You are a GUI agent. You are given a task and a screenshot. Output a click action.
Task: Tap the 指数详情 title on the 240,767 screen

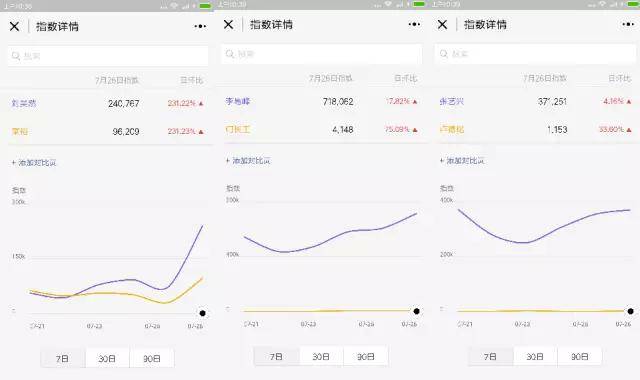(x=57, y=27)
